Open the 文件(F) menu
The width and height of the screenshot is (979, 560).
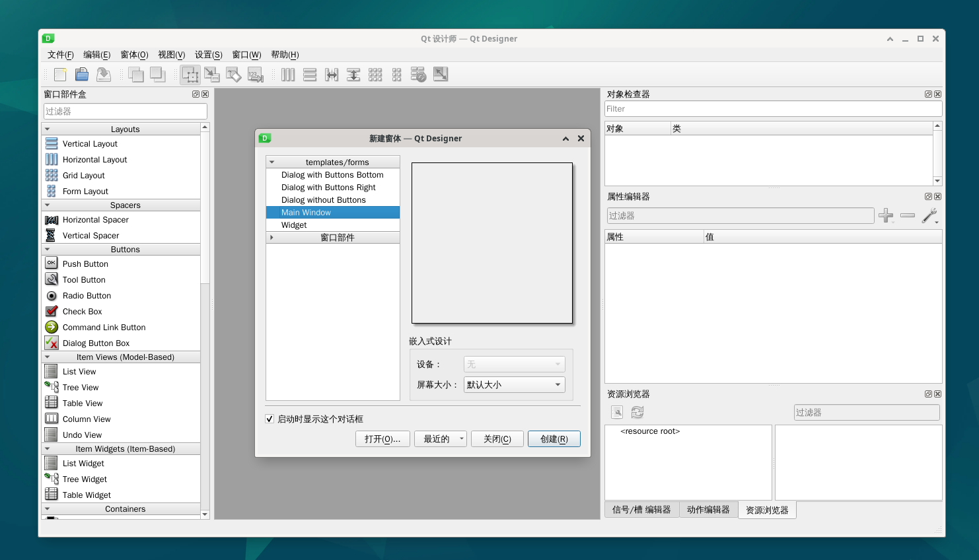(x=61, y=55)
